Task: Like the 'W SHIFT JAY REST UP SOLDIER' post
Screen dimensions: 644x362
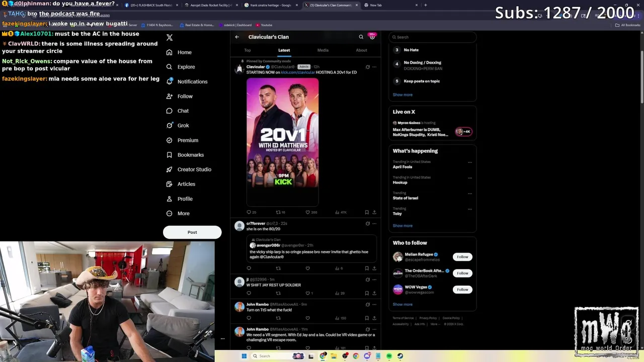Action: [308, 293]
